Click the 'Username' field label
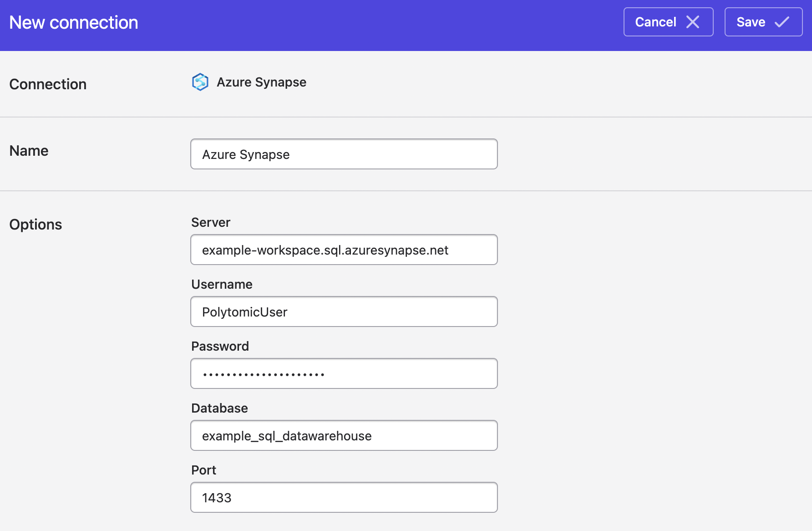Image resolution: width=812 pixels, height=531 pixels. pos(222,284)
